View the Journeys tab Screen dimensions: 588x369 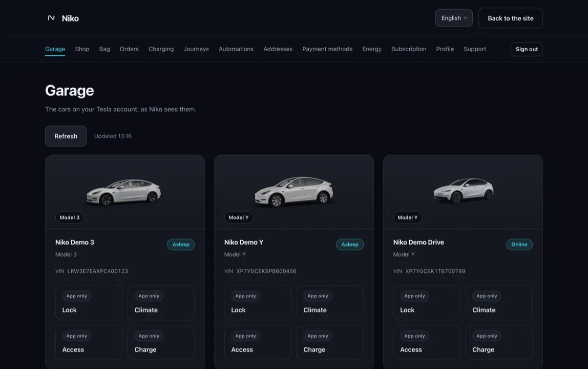point(196,49)
